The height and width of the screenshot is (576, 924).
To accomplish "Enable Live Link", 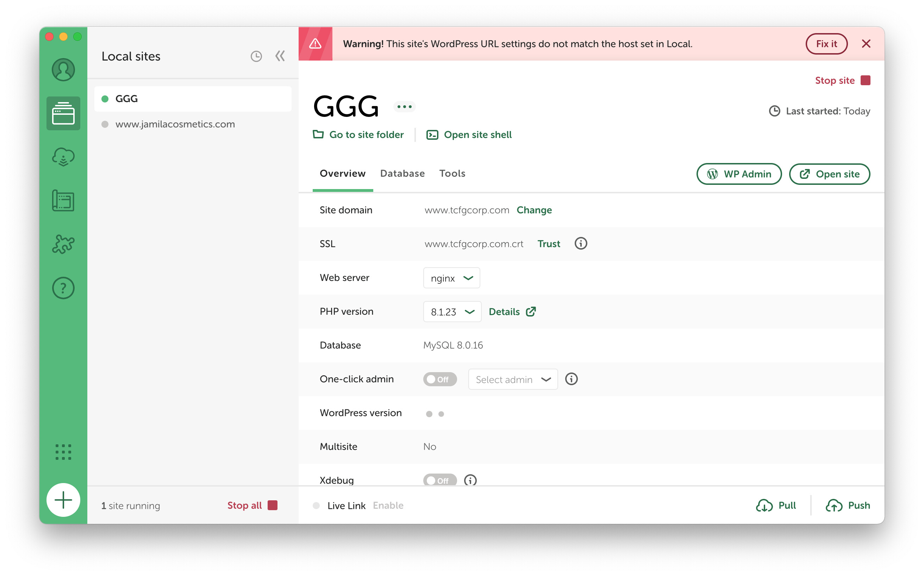I will (388, 506).
